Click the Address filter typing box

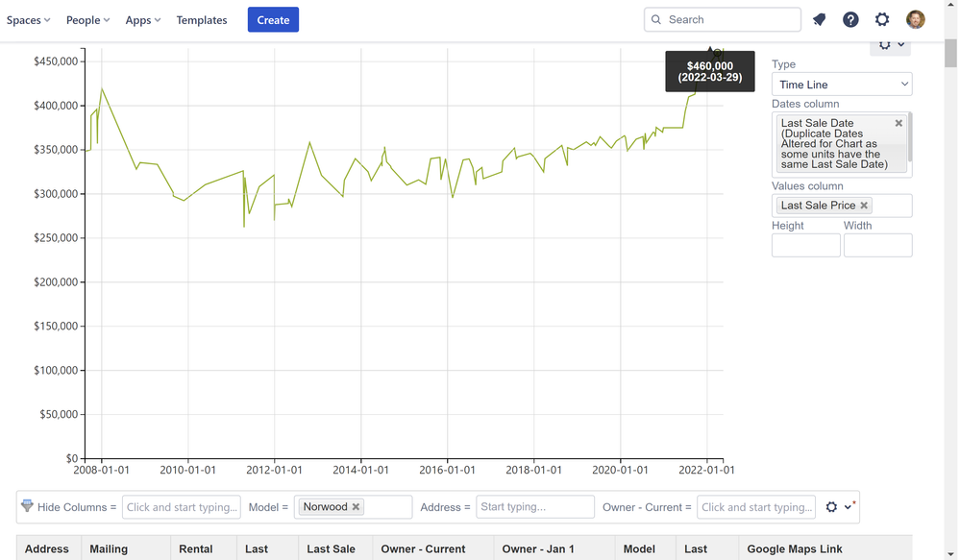[534, 506]
